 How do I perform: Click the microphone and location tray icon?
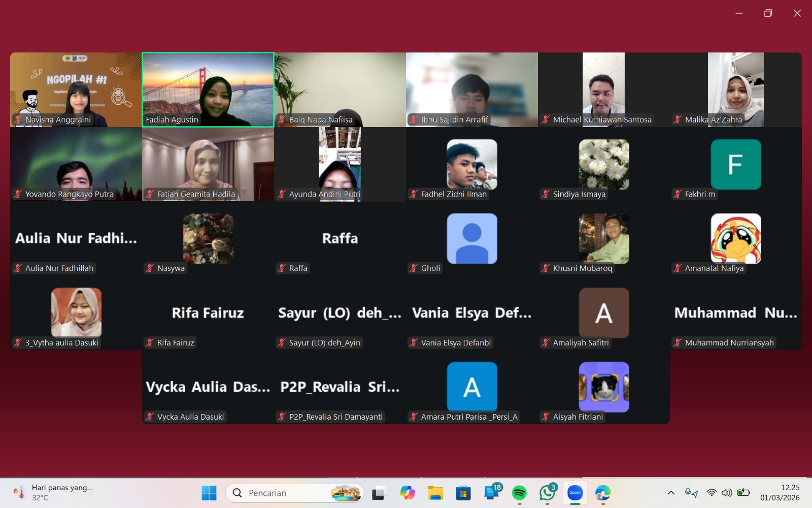pyautogui.click(x=691, y=493)
